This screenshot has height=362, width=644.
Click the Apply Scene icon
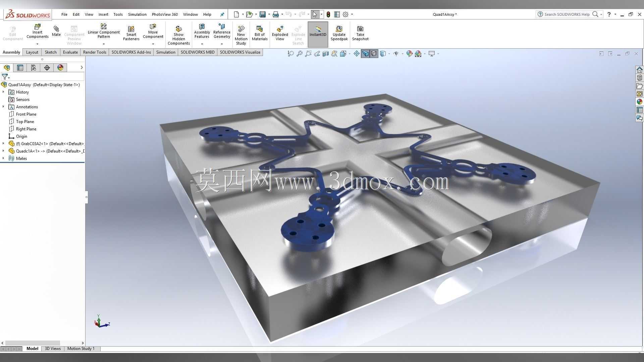pyautogui.click(x=418, y=54)
